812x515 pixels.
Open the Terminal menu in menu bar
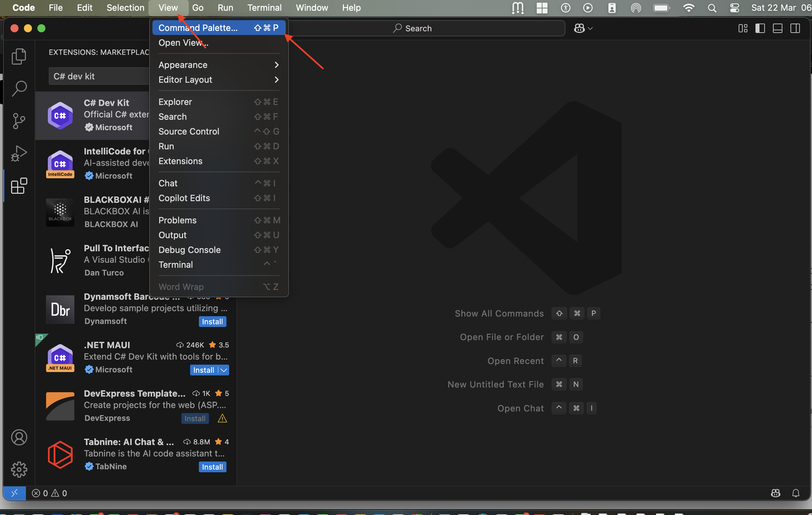coord(264,8)
